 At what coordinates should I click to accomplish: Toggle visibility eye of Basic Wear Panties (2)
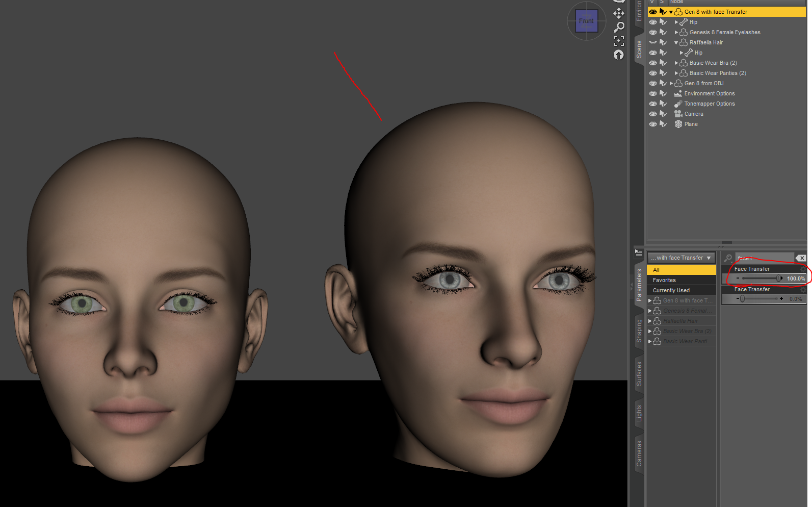[652, 73]
